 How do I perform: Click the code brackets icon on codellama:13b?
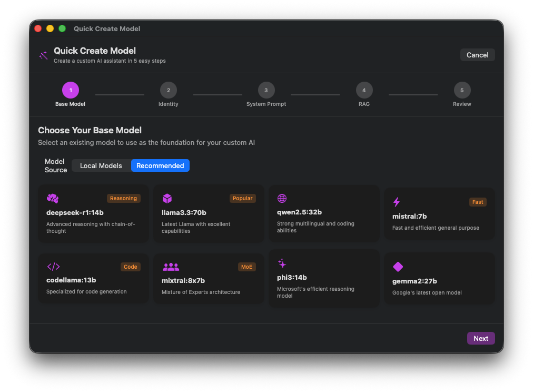(x=53, y=267)
